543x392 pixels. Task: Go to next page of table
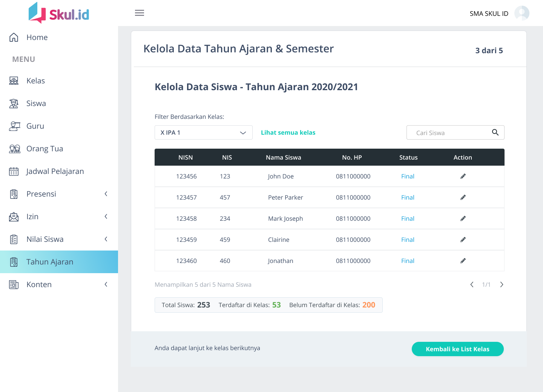click(502, 284)
